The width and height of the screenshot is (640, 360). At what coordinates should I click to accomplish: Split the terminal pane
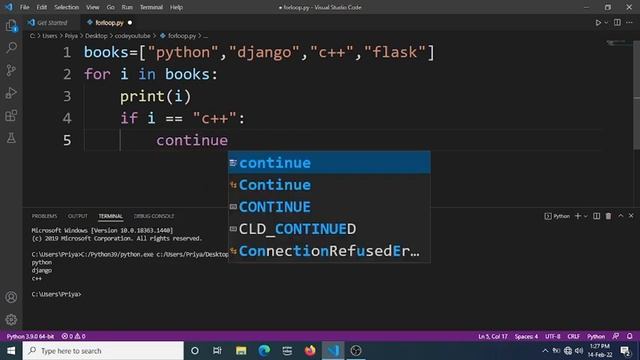(x=596, y=216)
